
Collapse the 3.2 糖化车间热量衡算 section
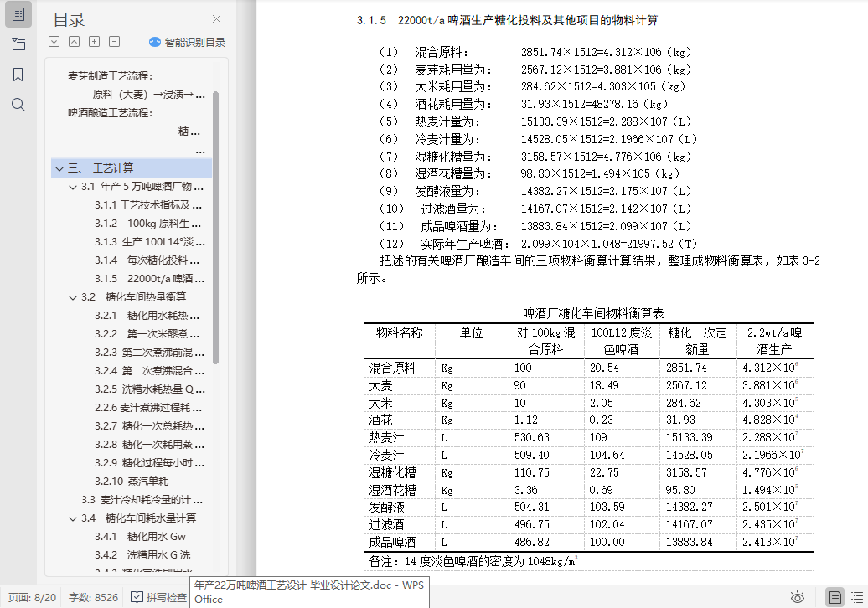(73, 297)
